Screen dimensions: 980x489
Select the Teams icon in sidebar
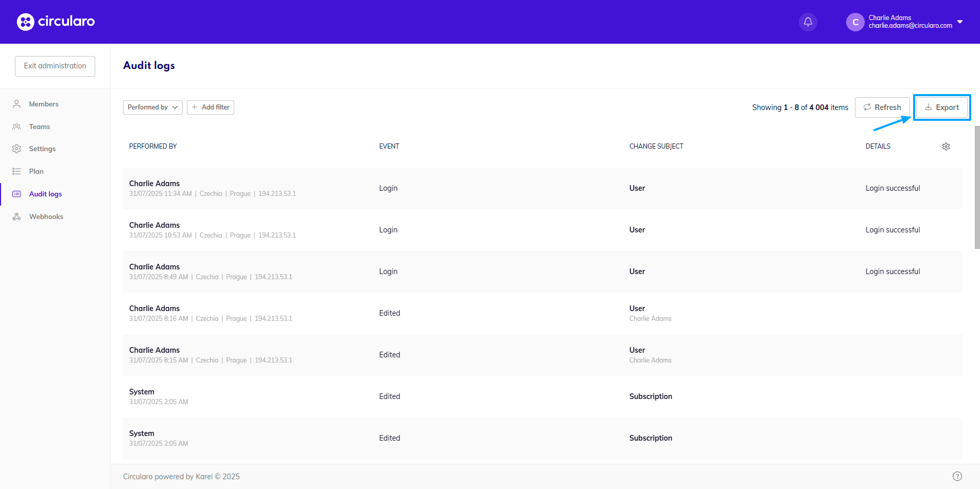click(x=16, y=126)
